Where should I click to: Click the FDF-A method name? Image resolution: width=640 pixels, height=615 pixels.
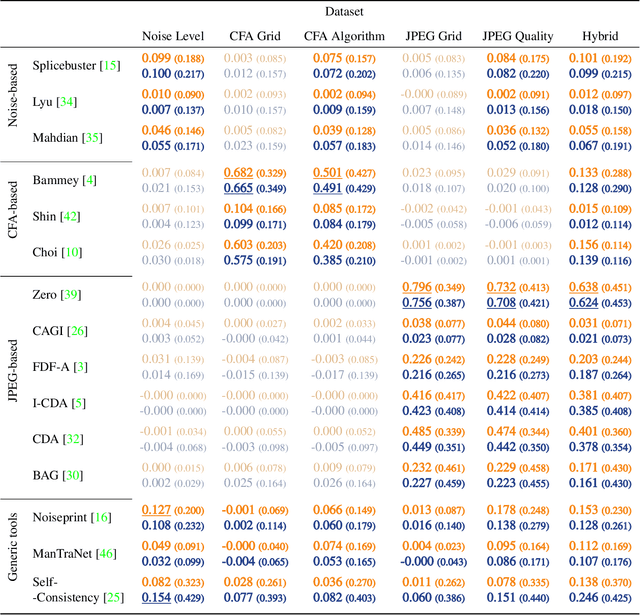click(51, 367)
